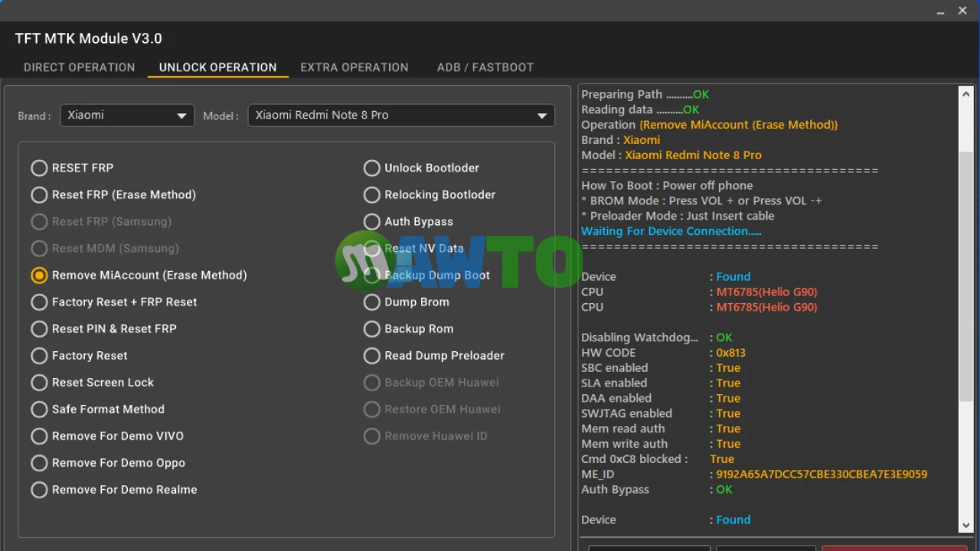Screen dimensions: 980x551
Task: Select the Relocking Bootloder option
Action: click(x=430, y=194)
